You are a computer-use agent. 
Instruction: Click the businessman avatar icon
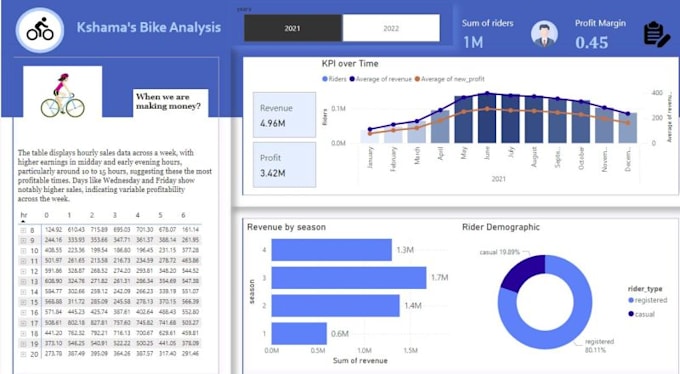pos(544,34)
